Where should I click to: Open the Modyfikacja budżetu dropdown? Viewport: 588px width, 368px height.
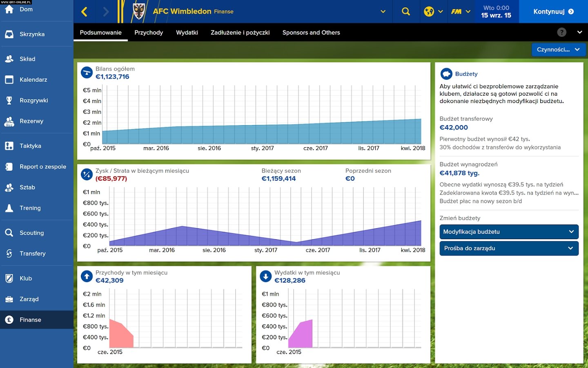coord(509,232)
